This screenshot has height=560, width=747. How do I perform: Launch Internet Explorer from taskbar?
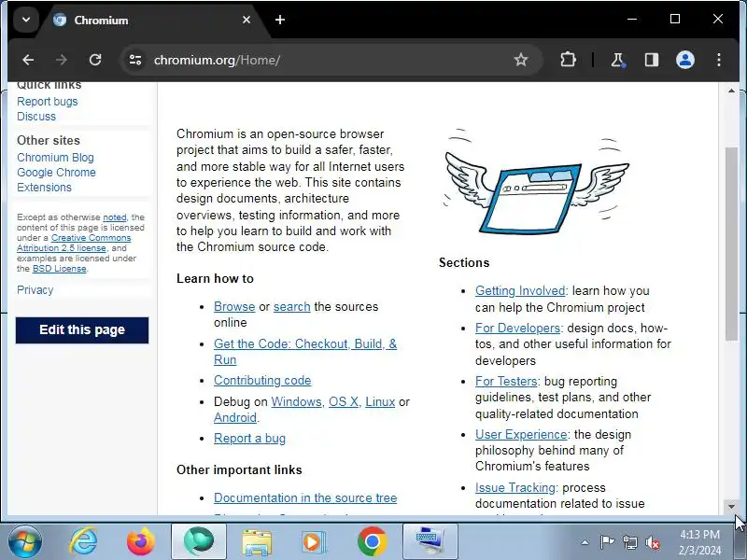click(84, 542)
